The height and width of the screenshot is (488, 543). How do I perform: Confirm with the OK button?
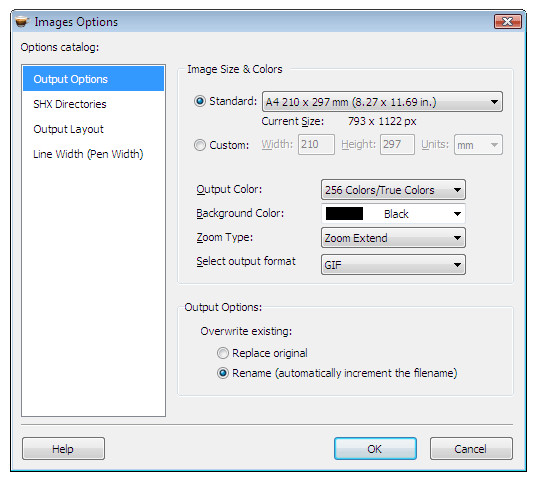375,449
